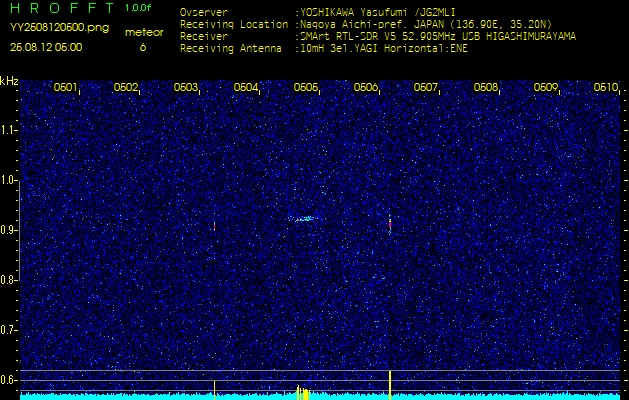Click the 0504 time marker
Viewport: 629px width, 400px height.
tap(246, 87)
